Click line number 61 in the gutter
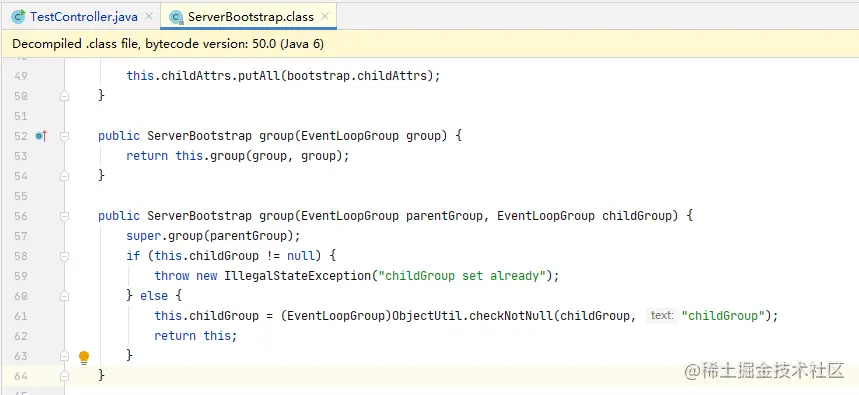This screenshot has width=859, height=395. [21, 316]
